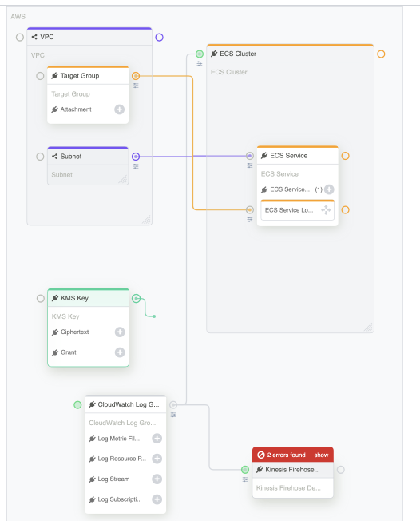Select the ECS Service Lo... orange output port

tap(345, 210)
